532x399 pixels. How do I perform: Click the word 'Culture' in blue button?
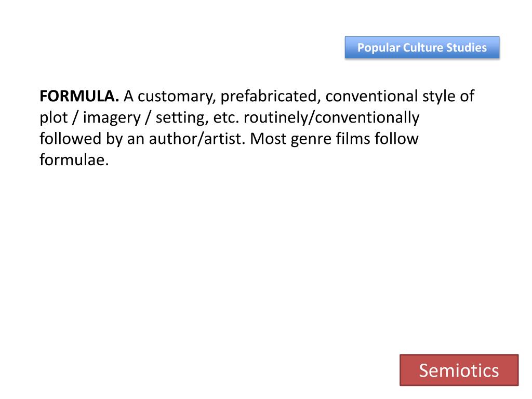click(x=422, y=47)
